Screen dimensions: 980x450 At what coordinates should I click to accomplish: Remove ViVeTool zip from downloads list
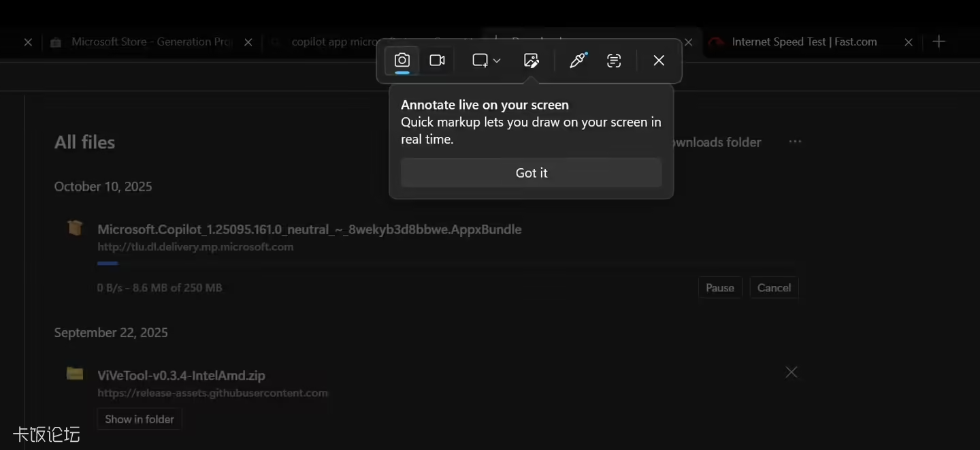791,372
